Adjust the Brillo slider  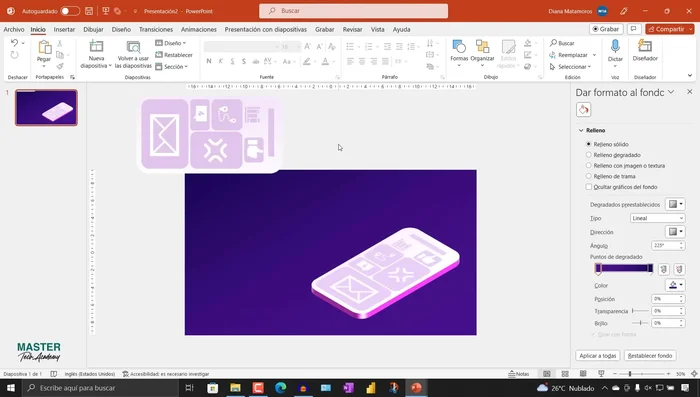(640, 323)
